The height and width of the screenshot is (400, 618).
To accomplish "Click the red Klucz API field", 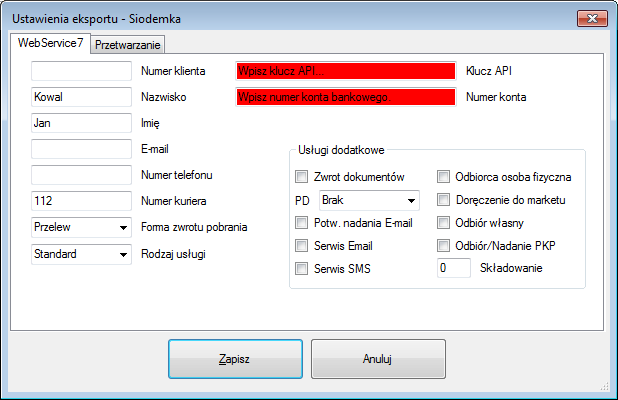I will click(x=346, y=71).
